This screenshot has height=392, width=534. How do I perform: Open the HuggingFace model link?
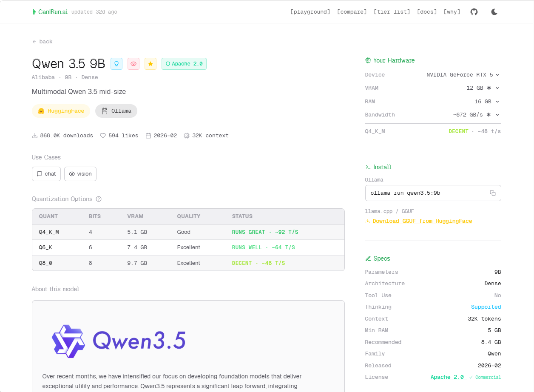coord(61,111)
